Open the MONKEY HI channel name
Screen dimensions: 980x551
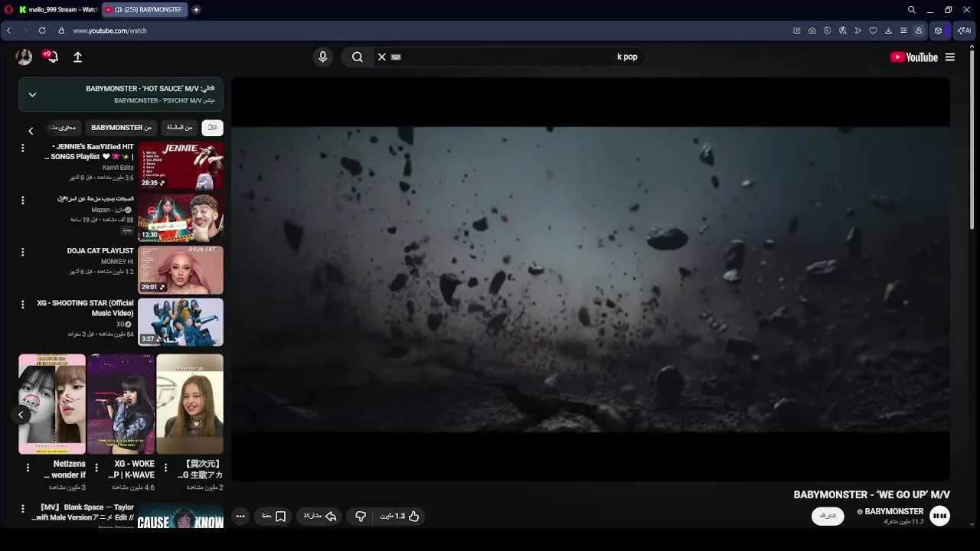coord(117,262)
